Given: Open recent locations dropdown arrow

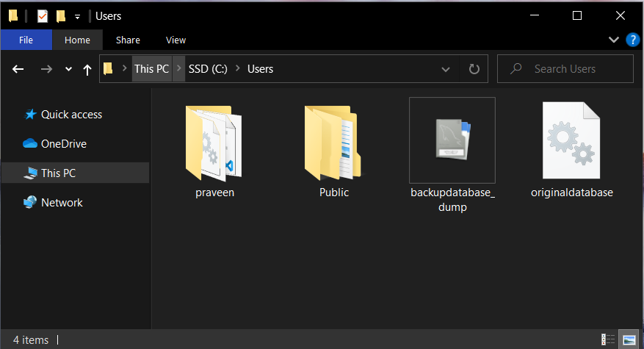Looking at the screenshot, I should tap(68, 69).
